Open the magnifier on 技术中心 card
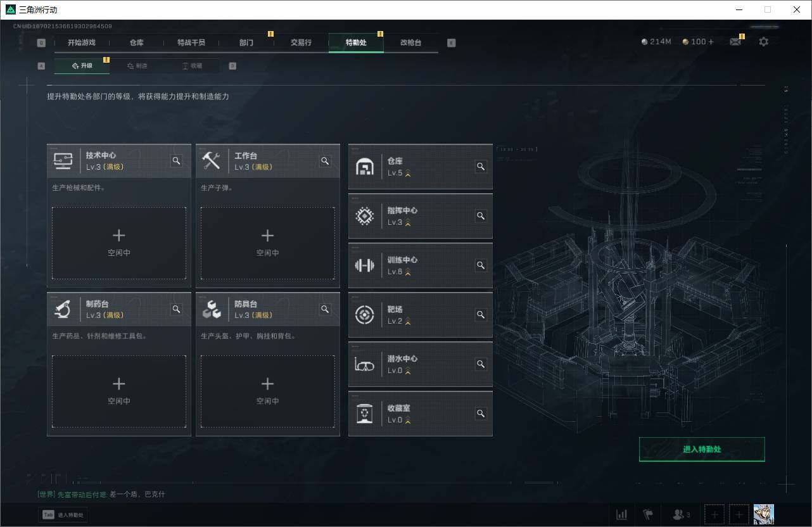The width and height of the screenshot is (812, 527). [x=177, y=161]
